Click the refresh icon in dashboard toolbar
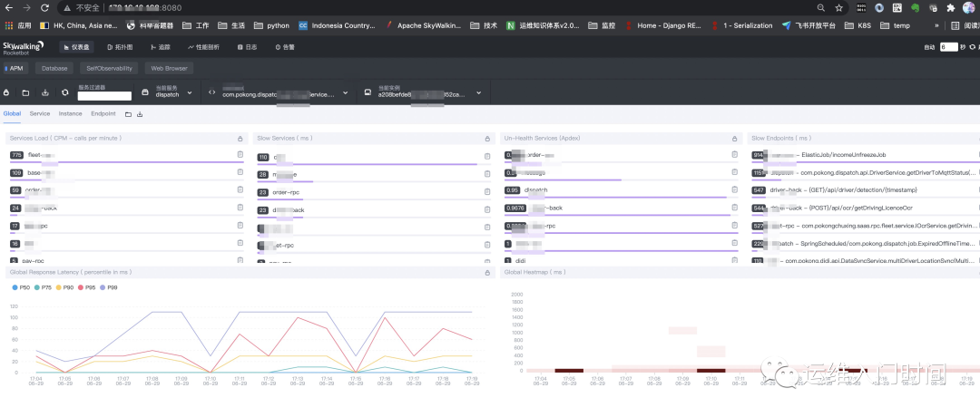The height and width of the screenshot is (417, 980). tap(65, 92)
